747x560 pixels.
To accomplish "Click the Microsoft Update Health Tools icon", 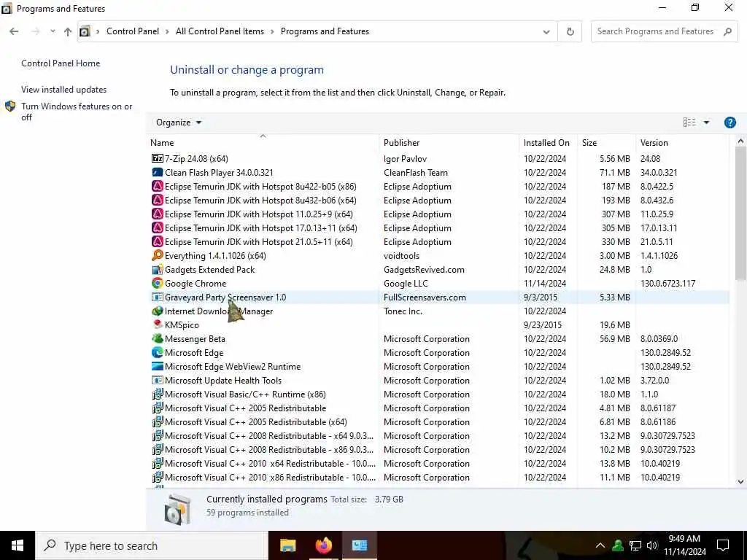I will click(158, 380).
